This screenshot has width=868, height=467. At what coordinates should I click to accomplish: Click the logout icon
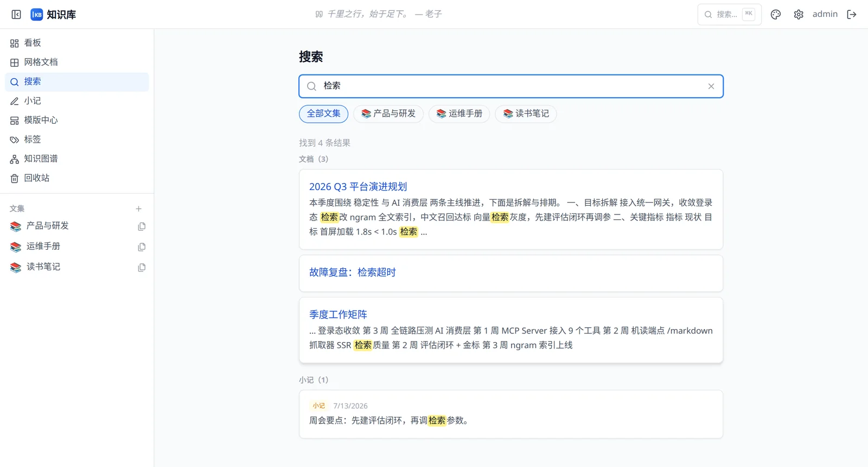[x=852, y=15]
